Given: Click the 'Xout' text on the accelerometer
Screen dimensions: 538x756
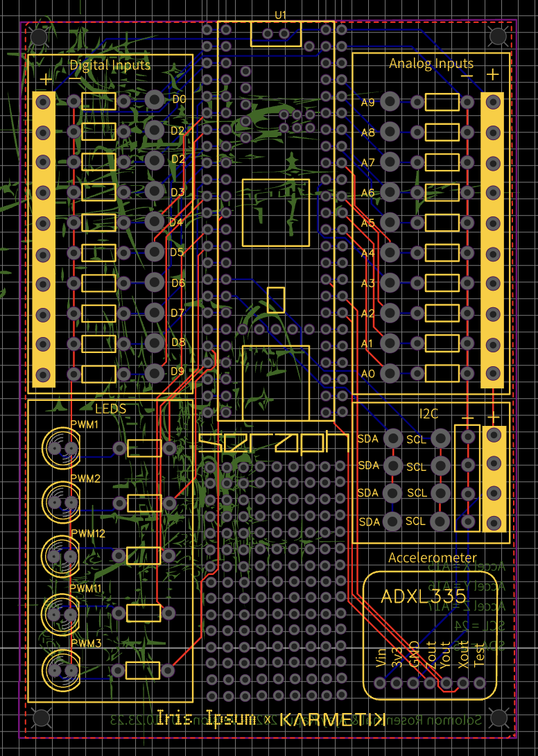Looking at the screenshot, I should click(463, 655).
